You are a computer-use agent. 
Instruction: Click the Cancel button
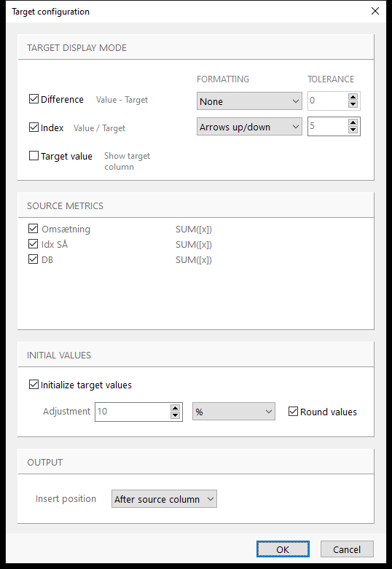347,549
